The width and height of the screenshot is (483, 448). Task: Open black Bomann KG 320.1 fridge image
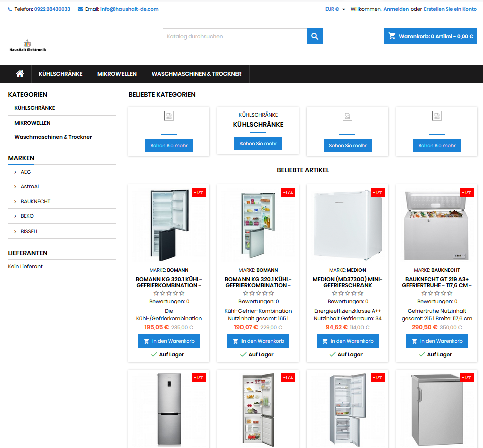169,225
